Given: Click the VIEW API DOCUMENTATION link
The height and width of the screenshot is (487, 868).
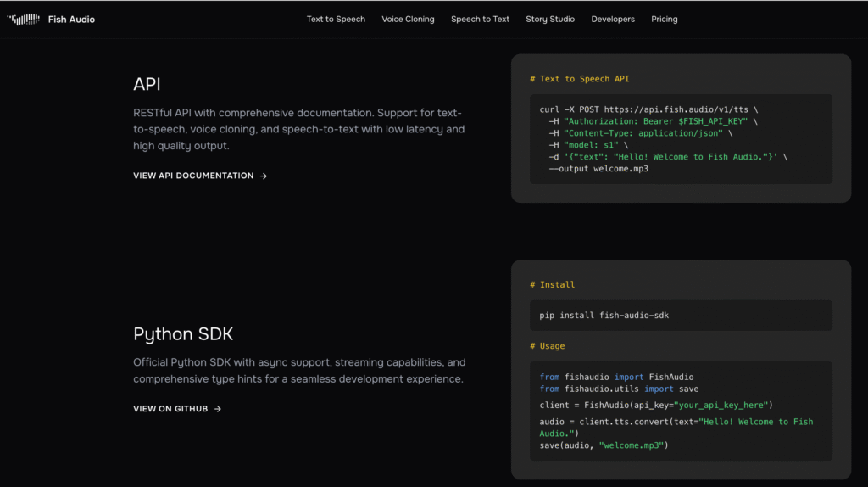Looking at the screenshot, I should click(x=200, y=176).
